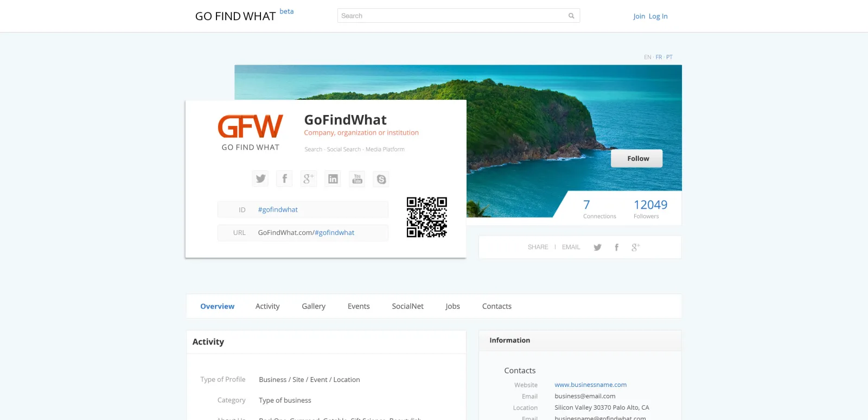Click the 12049 Followers count

(650, 209)
